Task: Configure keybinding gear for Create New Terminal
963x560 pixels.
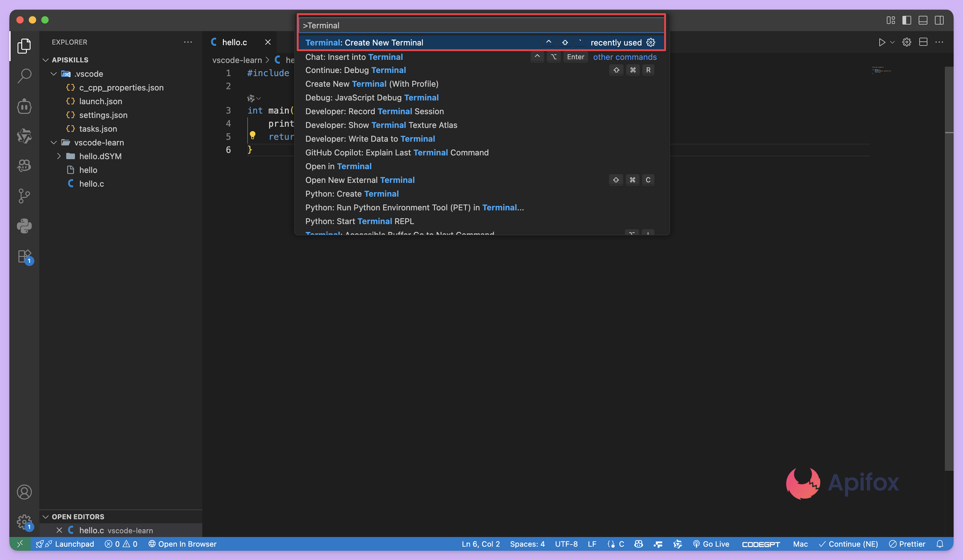Action: (651, 42)
